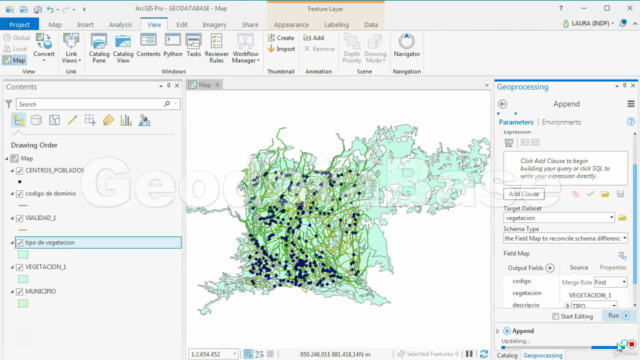Switch to Global view mode
This screenshot has height=360, width=640.
click(17, 38)
